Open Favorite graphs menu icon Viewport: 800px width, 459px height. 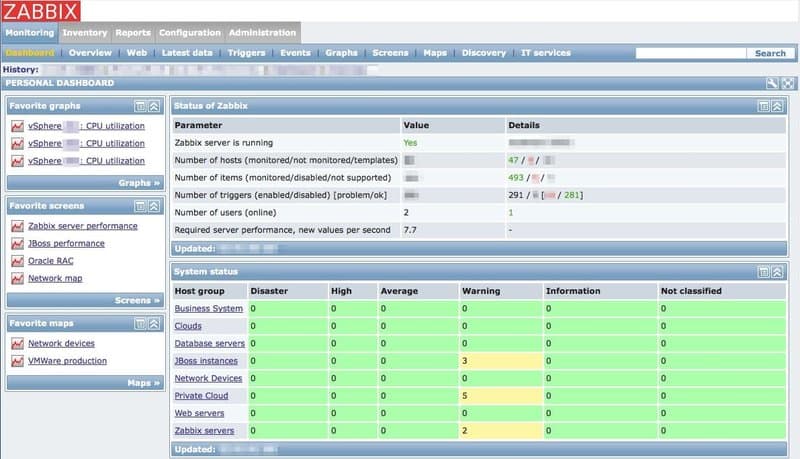(x=140, y=106)
